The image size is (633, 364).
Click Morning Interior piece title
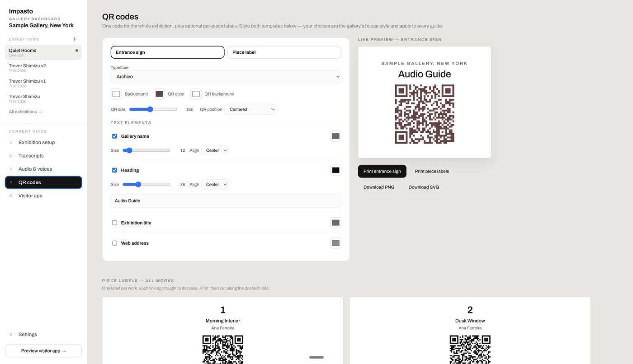pyautogui.click(x=223, y=321)
